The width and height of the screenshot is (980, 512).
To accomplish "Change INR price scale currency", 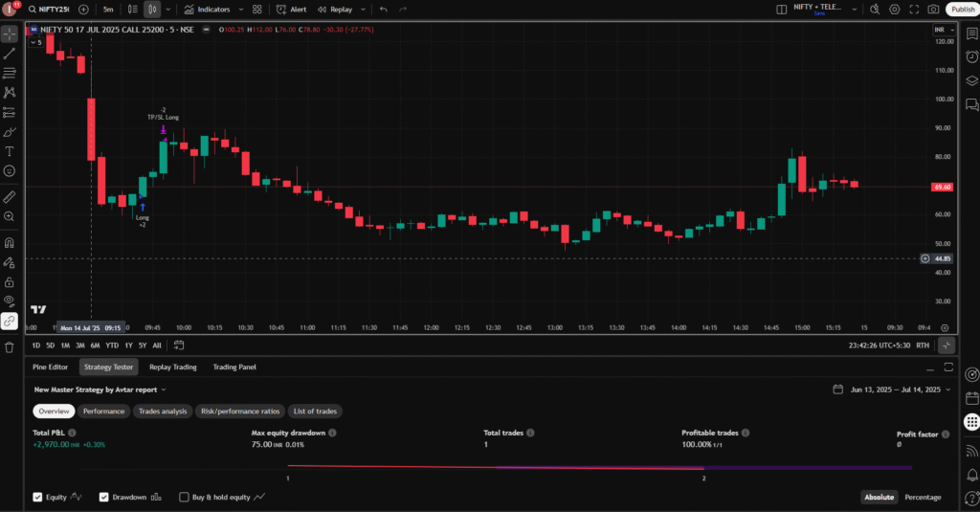I will point(944,30).
